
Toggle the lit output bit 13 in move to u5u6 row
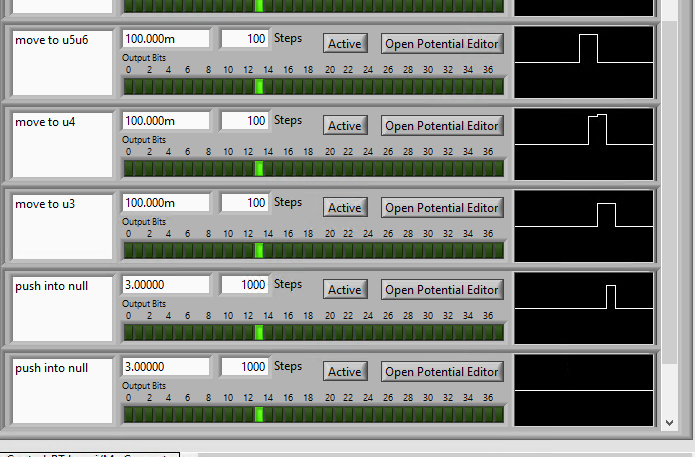click(x=259, y=87)
